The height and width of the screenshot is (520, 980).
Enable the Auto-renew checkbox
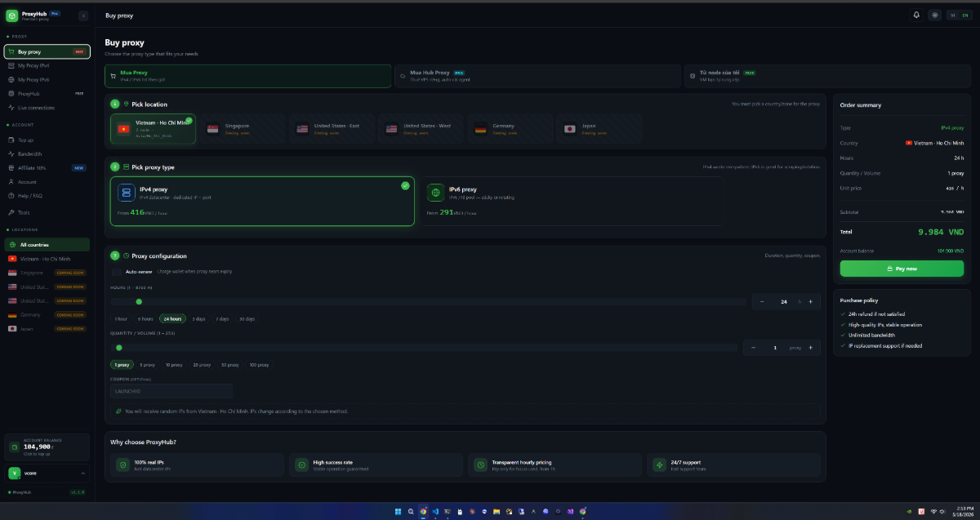point(116,271)
